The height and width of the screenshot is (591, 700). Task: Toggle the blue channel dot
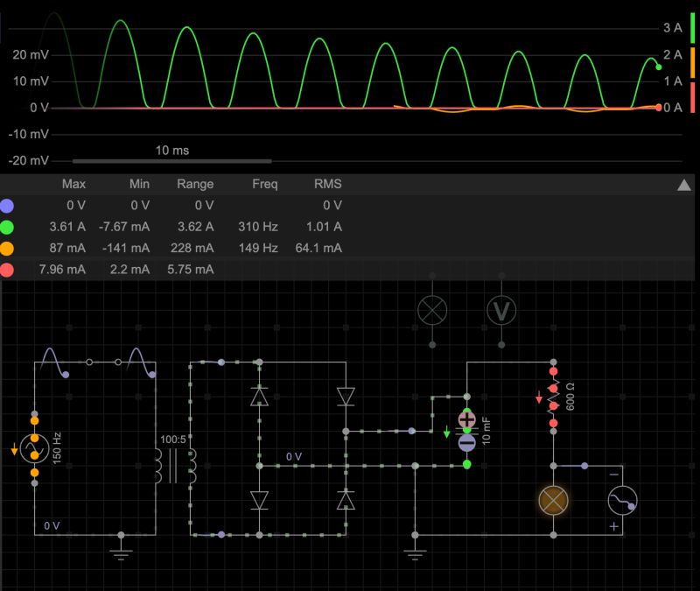tap(9, 206)
